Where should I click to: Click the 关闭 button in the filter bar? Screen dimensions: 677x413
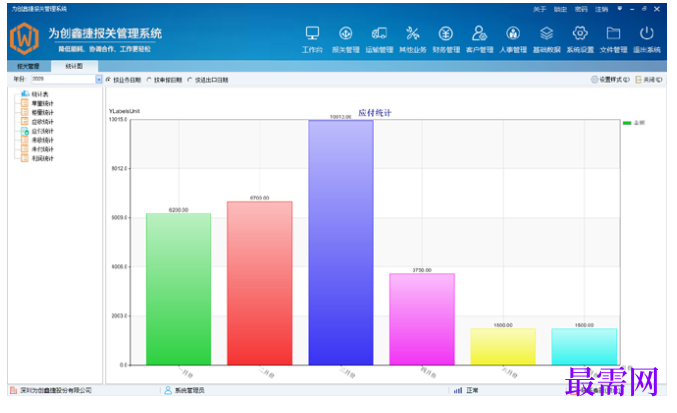[x=649, y=79]
